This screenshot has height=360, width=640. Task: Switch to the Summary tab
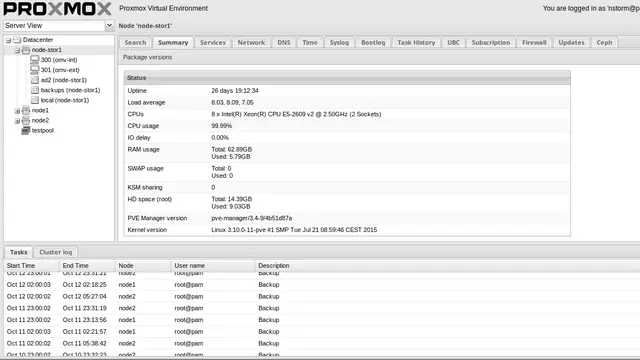point(173,42)
